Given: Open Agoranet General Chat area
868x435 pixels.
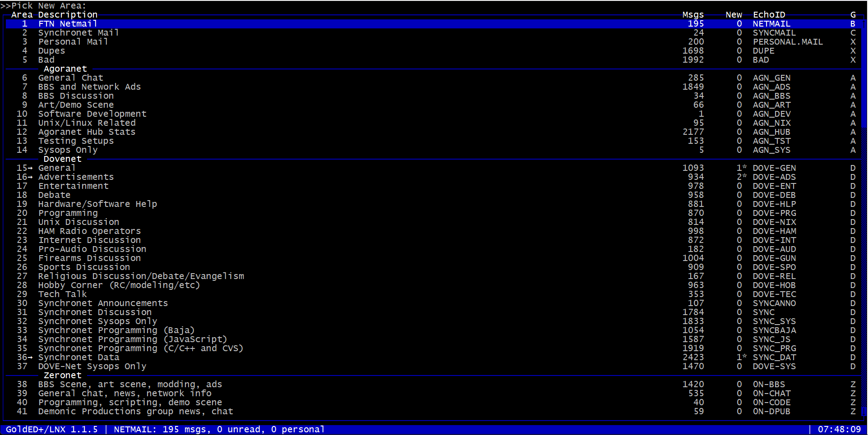Looking at the screenshot, I should coord(434,78).
